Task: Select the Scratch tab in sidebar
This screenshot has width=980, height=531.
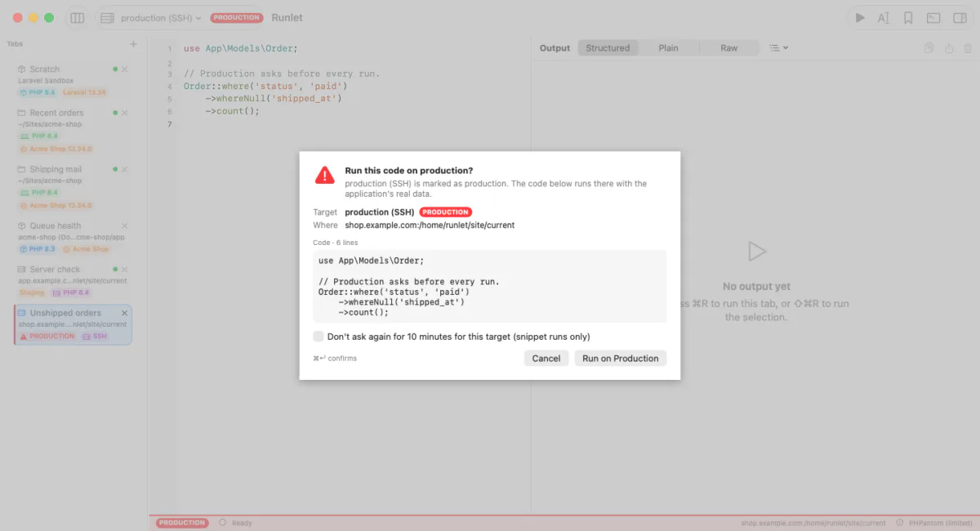Action: (x=73, y=80)
